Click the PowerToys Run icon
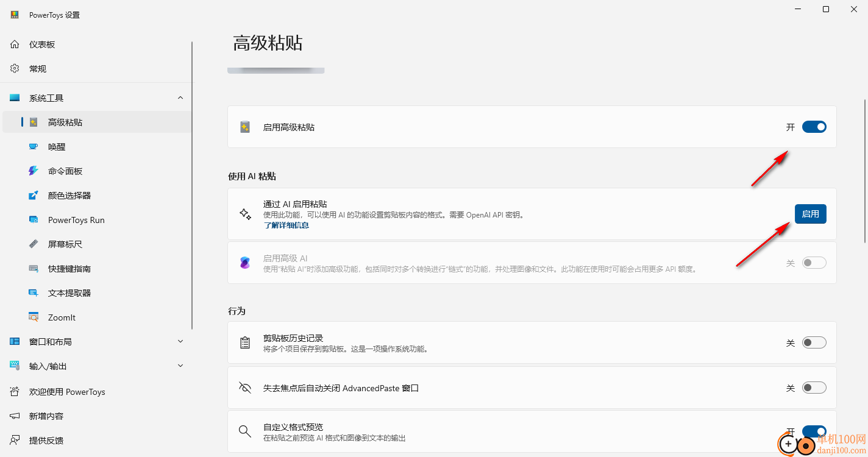This screenshot has height=457, width=868. tap(34, 220)
